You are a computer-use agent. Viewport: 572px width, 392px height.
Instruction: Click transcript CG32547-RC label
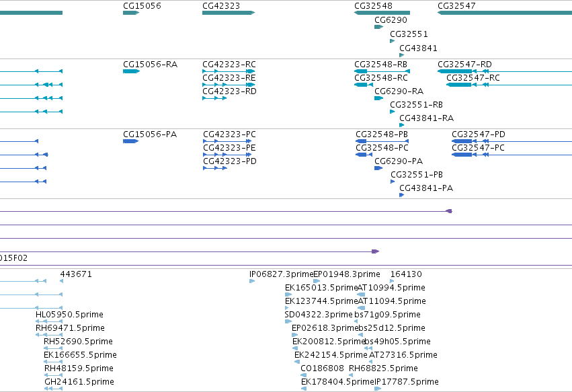click(473, 78)
